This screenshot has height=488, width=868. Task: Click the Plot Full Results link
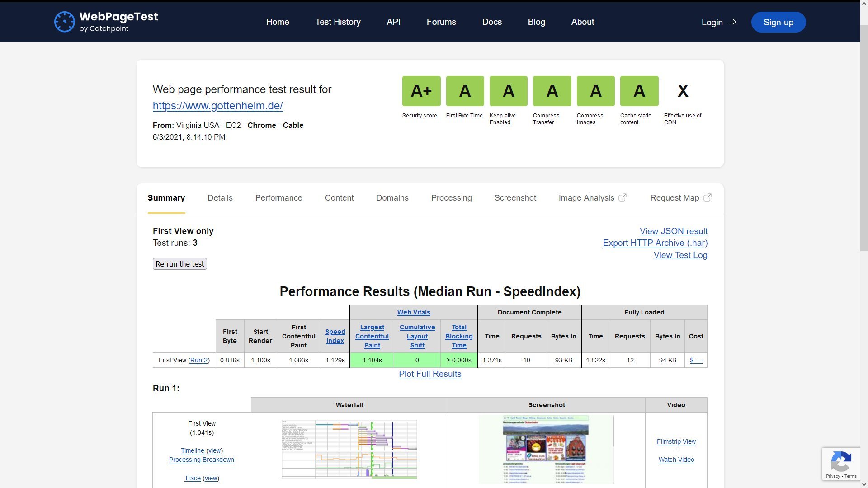pos(429,374)
